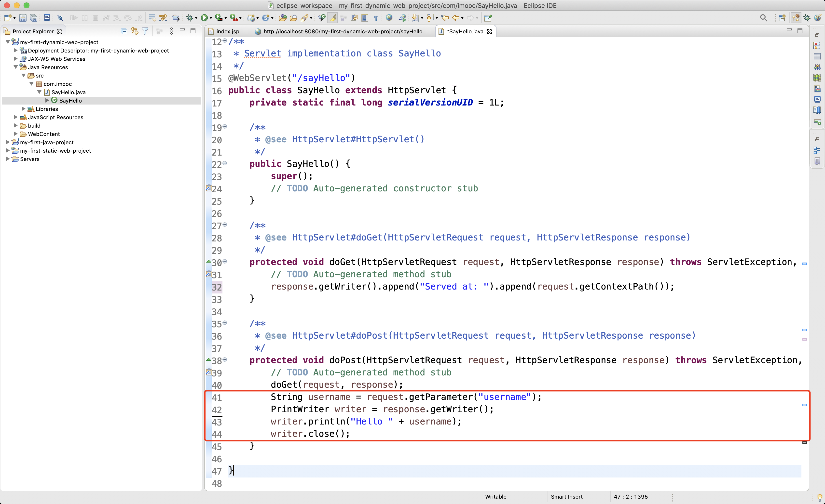Toggle Show Whitespace Characters pilcrow button

click(x=376, y=18)
